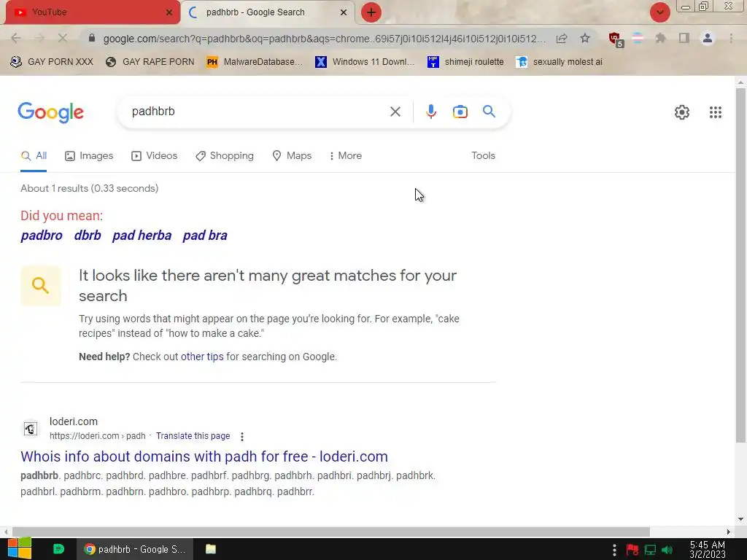Open the other tips link
This screenshot has height=560, width=747.
pos(202,357)
